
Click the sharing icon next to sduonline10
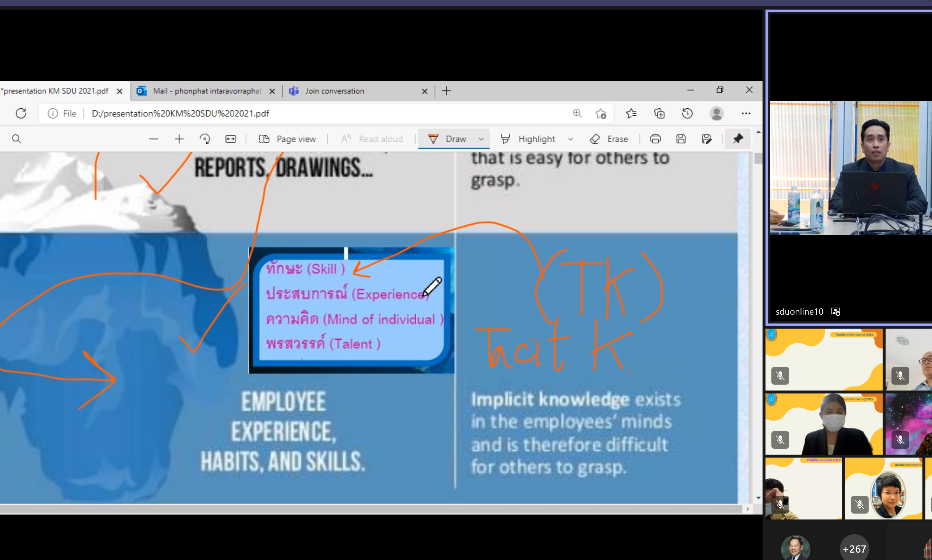pyautogui.click(x=835, y=312)
